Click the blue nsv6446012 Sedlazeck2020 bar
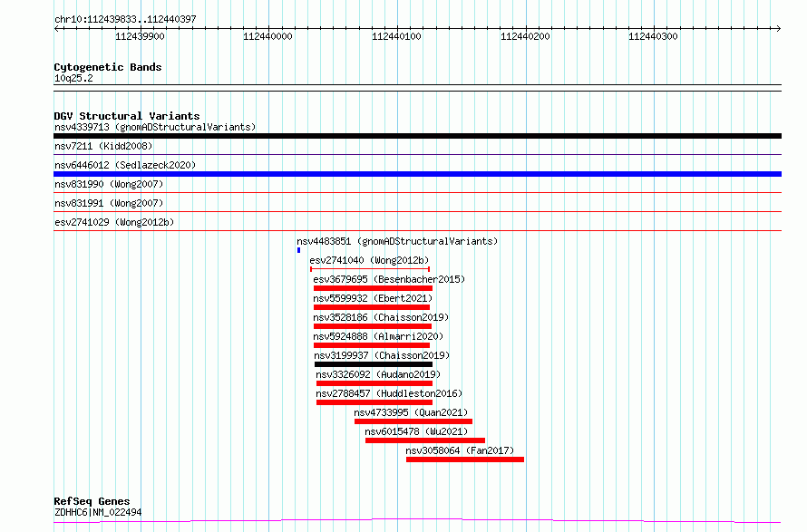Viewport: 807px width, 532px height. pyautogui.click(x=417, y=174)
